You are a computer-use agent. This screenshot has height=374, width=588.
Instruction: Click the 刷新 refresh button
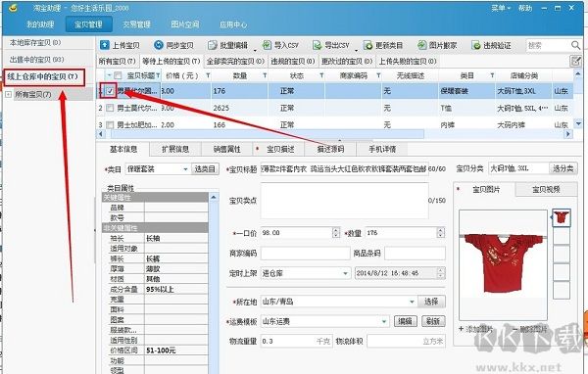click(x=433, y=321)
